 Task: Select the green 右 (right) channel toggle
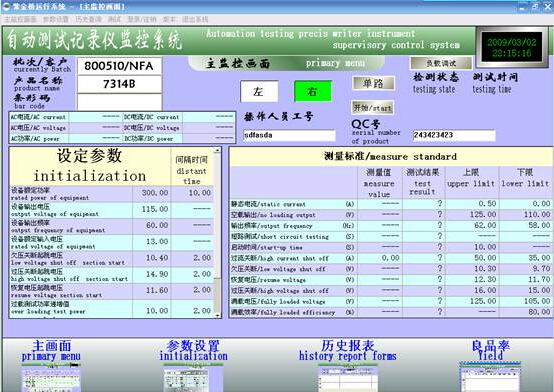[x=313, y=91]
